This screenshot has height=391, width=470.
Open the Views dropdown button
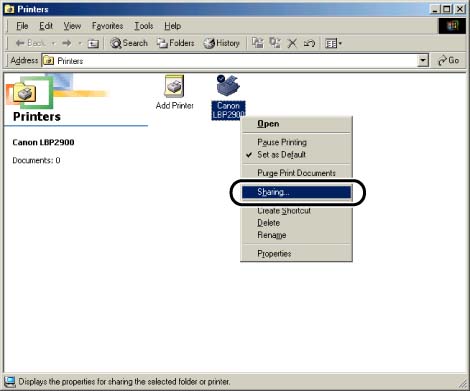point(334,43)
